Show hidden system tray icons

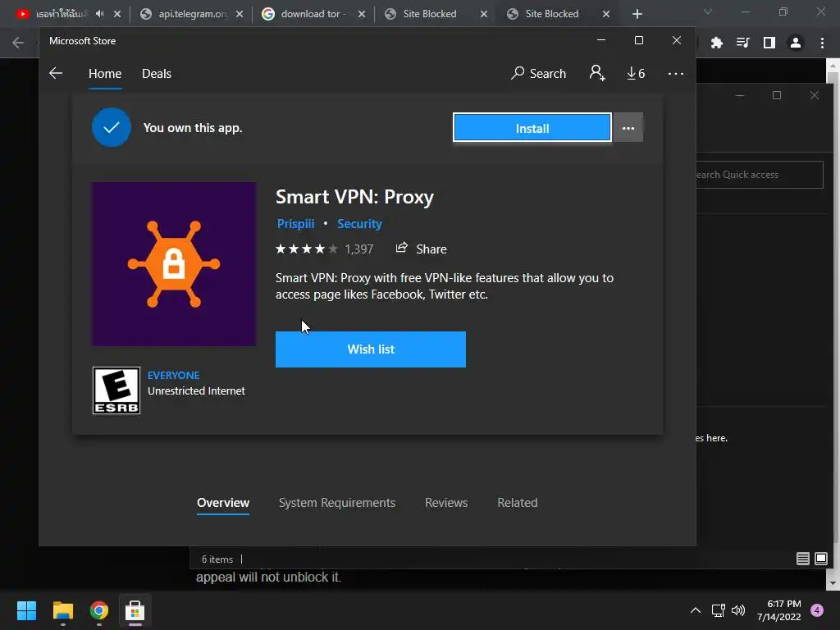[x=696, y=610]
